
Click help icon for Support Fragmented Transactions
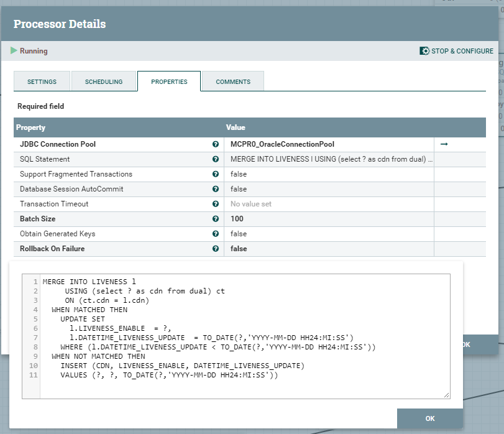pyautogui.click(x=216, y=174)
